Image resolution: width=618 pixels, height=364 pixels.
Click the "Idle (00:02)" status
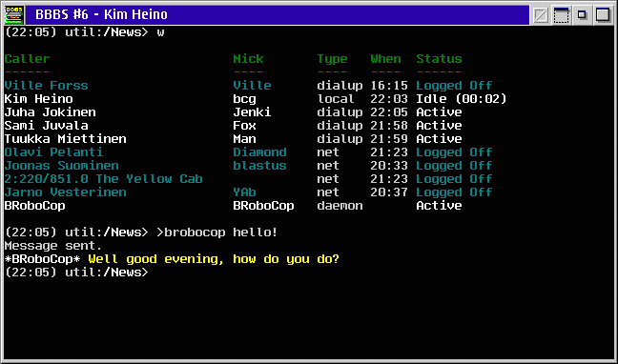pos(462,99)
